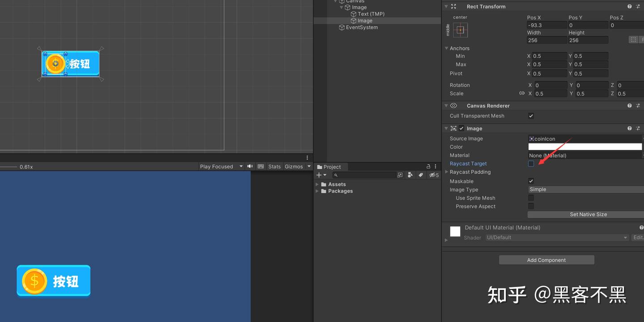The image size is (644, 322).
Task: Open the create asset plus icon
Action: (318, 175)
